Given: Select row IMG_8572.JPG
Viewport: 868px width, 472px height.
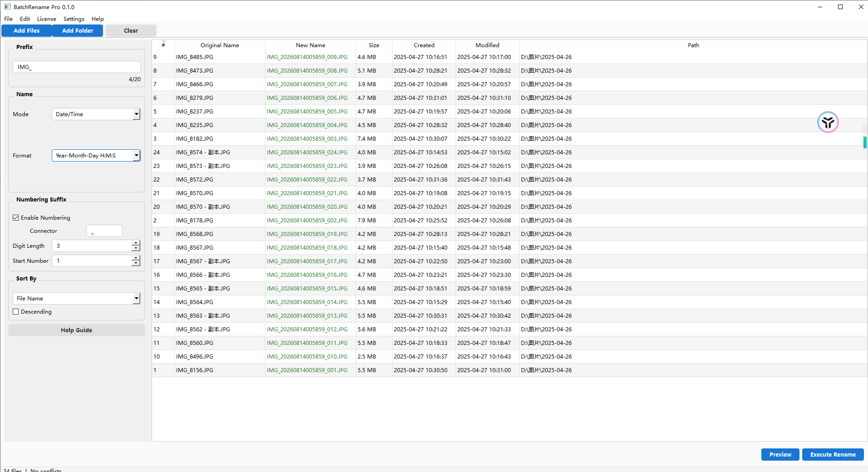Looking at the screenshot, I should click(x=510, y=180).
